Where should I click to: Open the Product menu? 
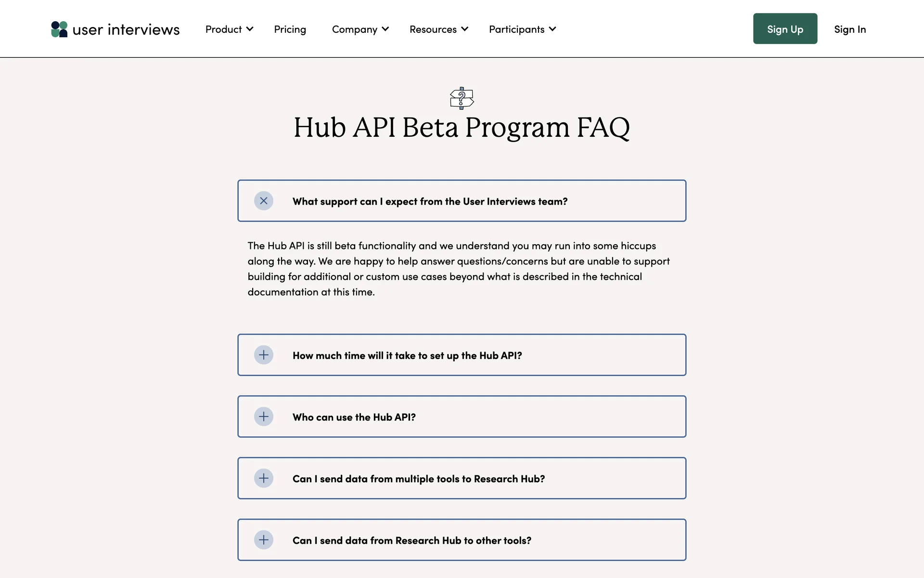224,29
